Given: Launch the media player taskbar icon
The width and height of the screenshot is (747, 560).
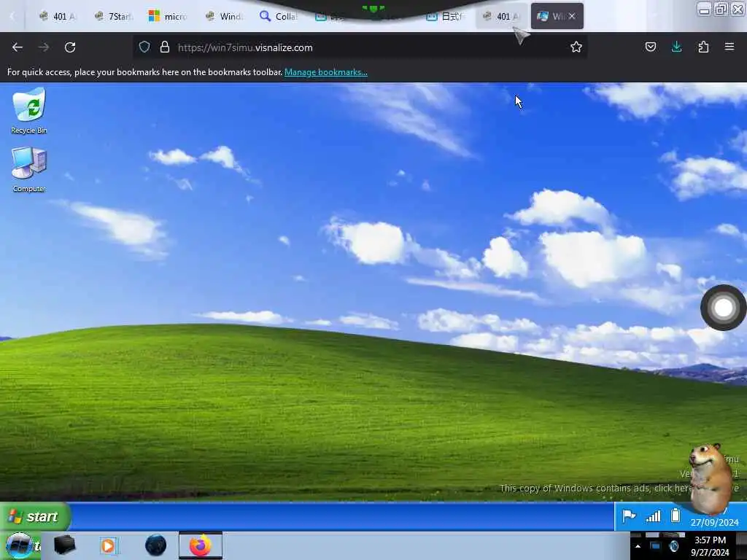Looking at the screenshot, I should pos(109,545).
